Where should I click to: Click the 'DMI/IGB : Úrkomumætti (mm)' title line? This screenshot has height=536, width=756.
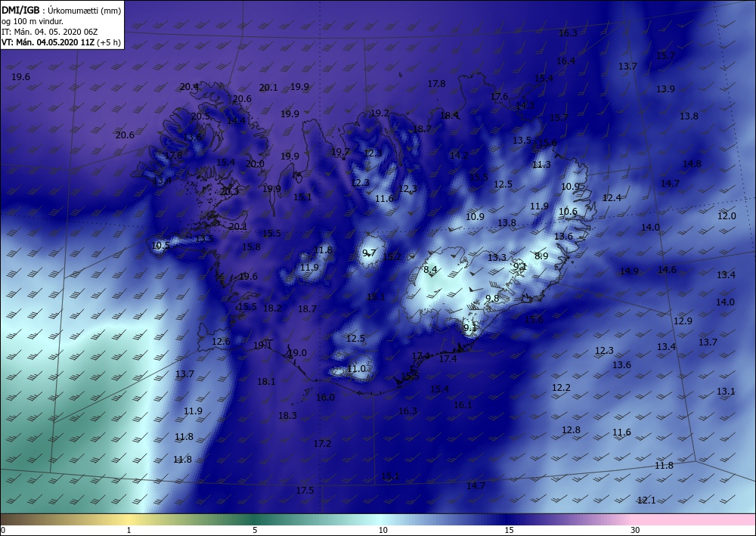(61, 10)
